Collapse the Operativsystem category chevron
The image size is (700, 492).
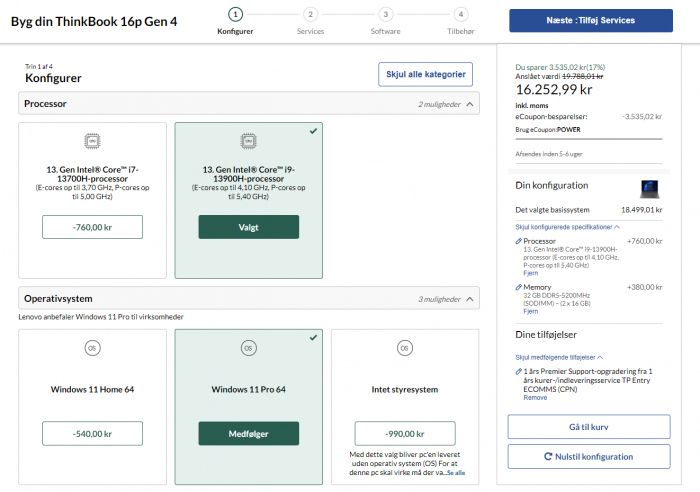[470, 299]
